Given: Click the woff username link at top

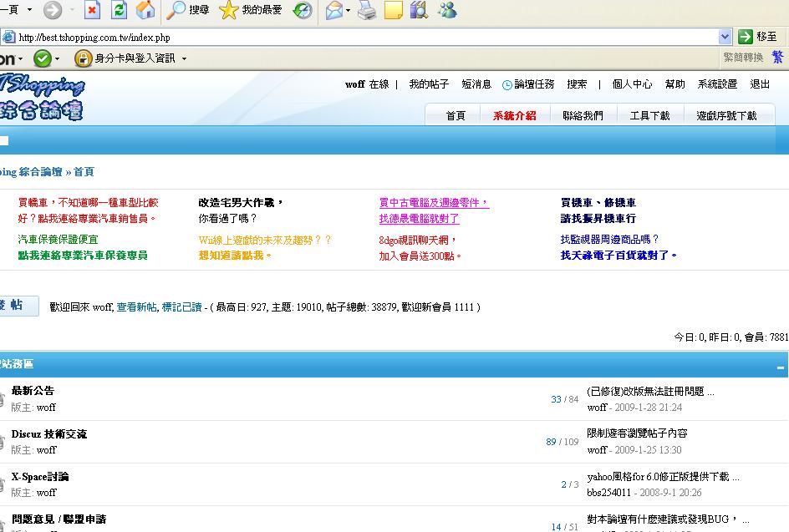Looking at the screenshot, I should tap(354, 84).
